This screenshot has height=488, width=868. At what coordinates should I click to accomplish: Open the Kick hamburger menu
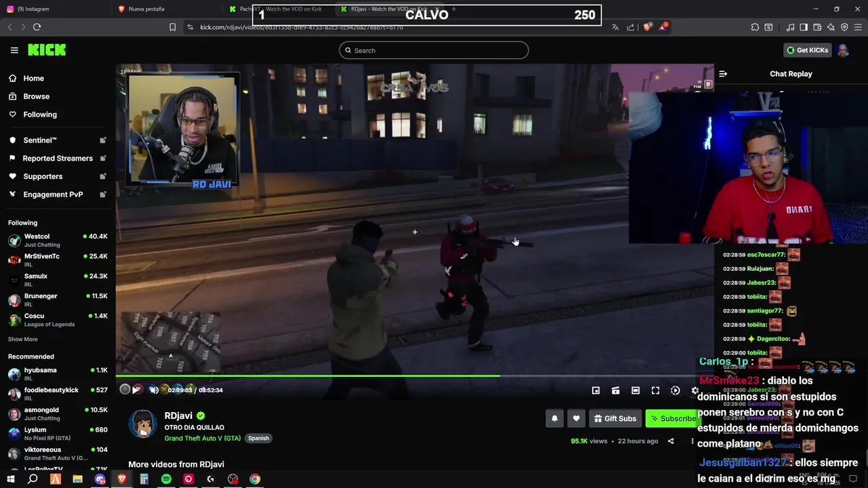(x=14, y=50)
